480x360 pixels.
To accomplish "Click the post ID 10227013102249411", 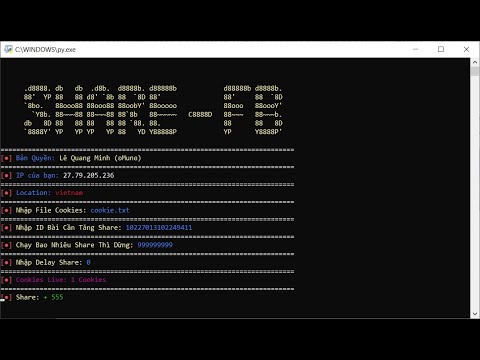I will pyautogui.click(x=159, y=227).
